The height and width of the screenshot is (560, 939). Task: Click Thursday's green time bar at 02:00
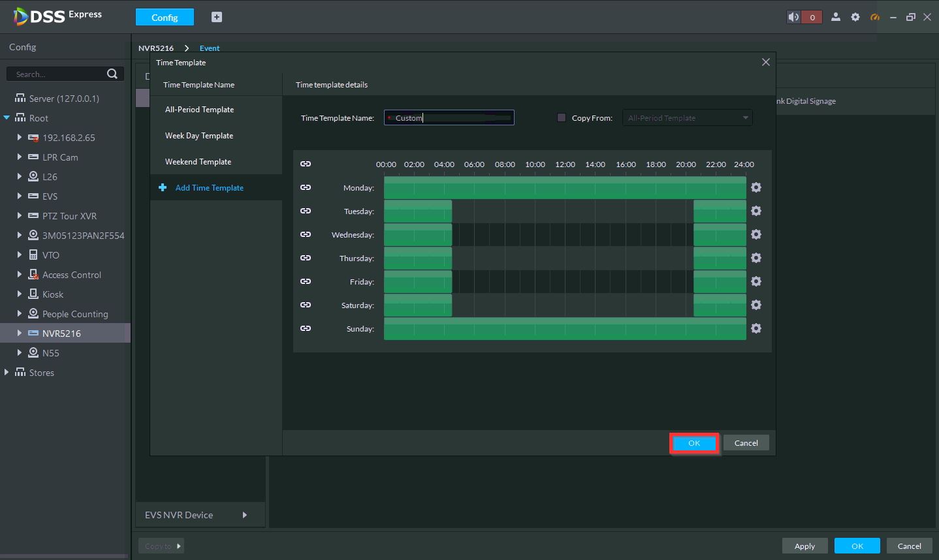pos(415,258)
